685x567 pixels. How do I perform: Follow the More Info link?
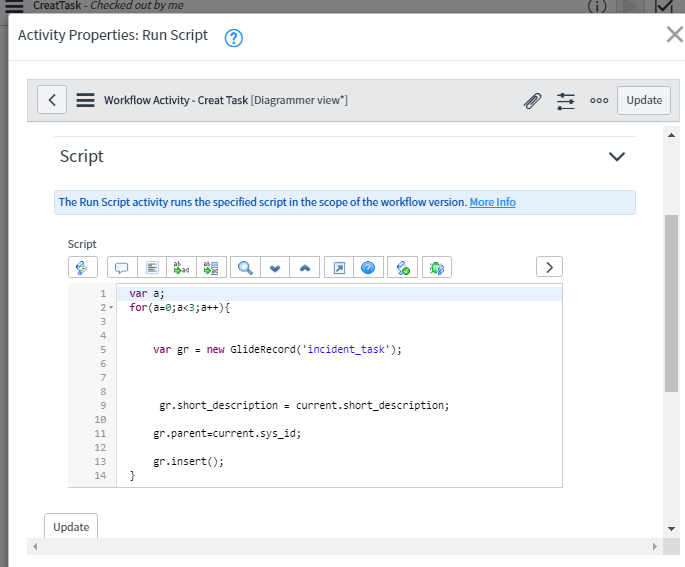coord(492,202)
